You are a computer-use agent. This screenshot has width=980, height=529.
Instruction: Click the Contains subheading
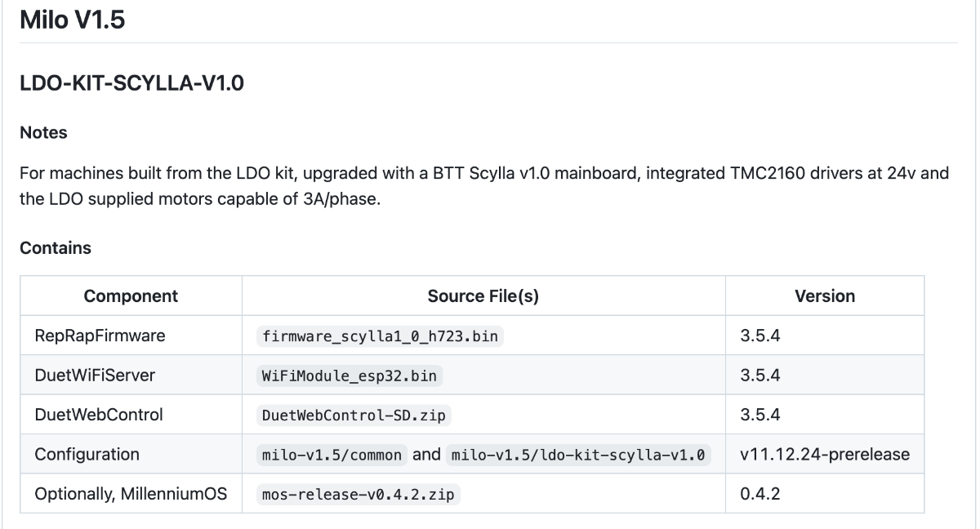pyautogui.click(x=56, y=248)
